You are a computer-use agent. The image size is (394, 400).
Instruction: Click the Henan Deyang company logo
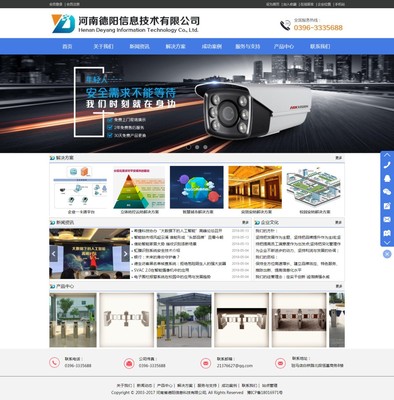(x=125, y=23)
